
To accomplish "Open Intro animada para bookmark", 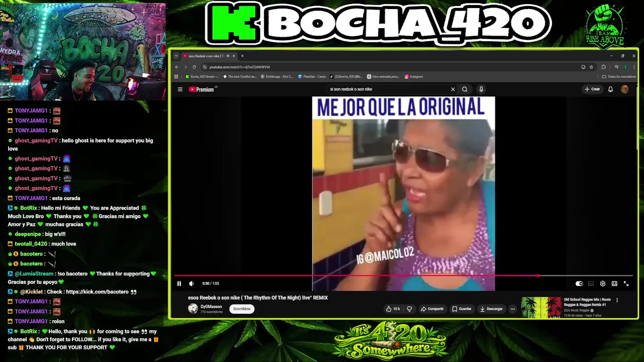I will pos(383,77).
